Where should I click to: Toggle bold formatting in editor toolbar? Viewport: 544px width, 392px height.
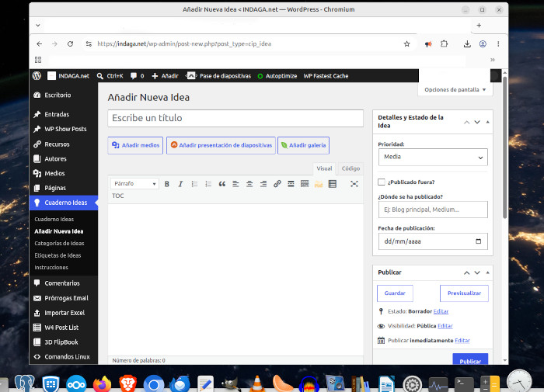(x=167, y=184)
